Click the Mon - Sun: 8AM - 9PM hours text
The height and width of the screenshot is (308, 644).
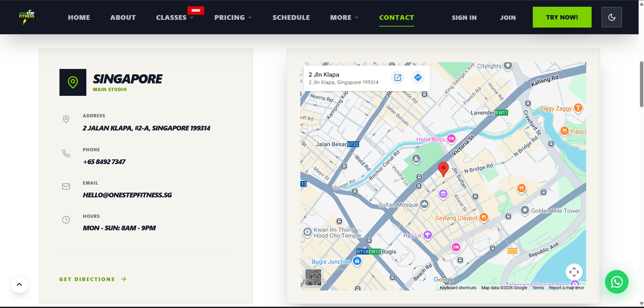click(x=119, y=228)
